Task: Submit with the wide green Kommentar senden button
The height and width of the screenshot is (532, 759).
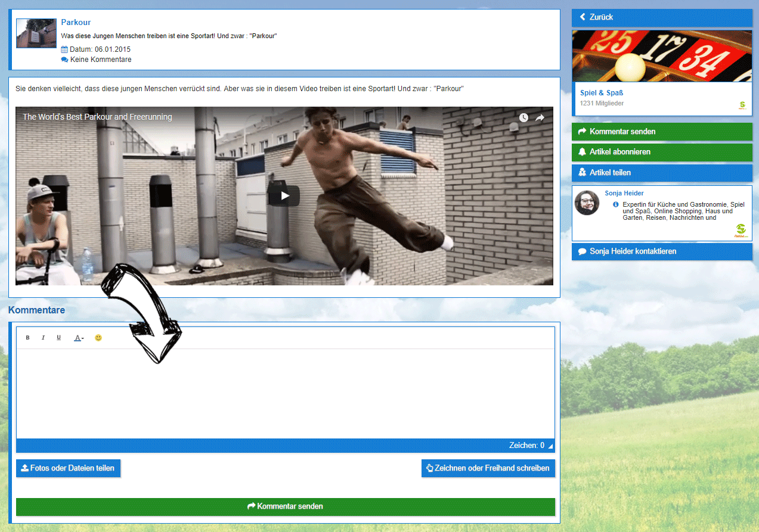Action: click(x=285, y=507)
